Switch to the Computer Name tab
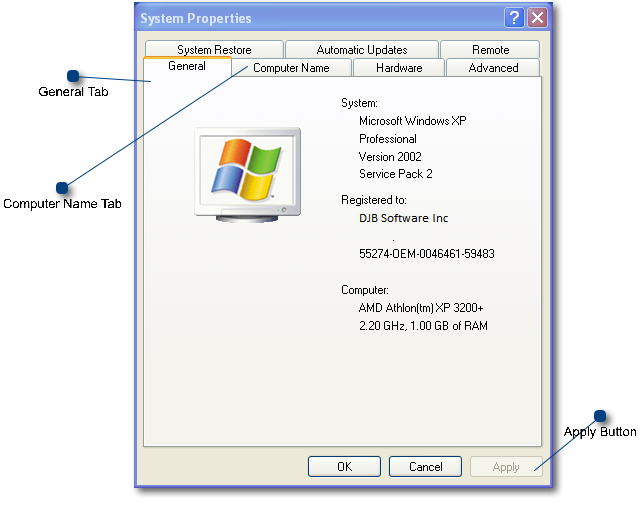 [x=291, y=68]
